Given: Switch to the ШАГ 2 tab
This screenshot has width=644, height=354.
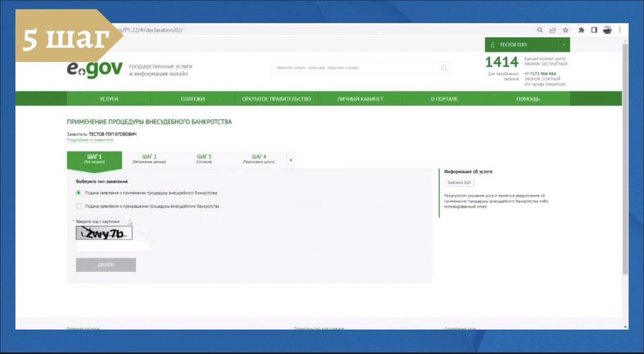Looking at the screenshot, I should click(149, 159).
